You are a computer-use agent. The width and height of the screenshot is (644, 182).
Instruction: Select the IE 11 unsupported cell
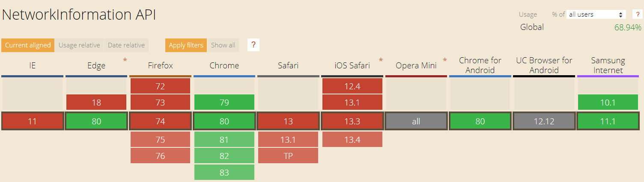click(x=32, y=121)
